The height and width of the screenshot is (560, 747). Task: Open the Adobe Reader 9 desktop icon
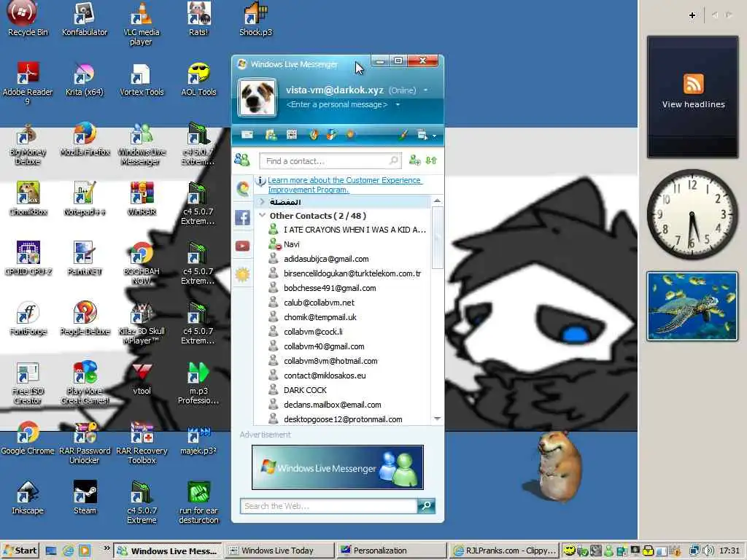click(x=27, y=83)
